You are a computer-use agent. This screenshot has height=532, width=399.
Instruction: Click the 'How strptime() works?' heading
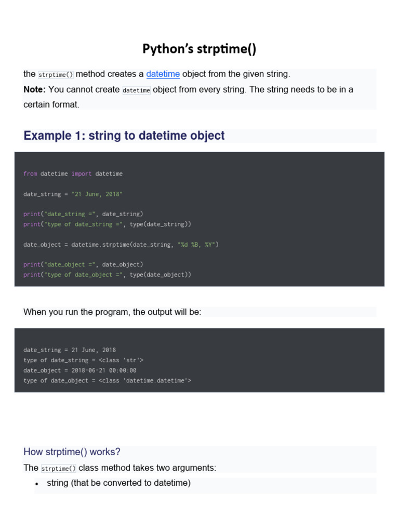72,452
